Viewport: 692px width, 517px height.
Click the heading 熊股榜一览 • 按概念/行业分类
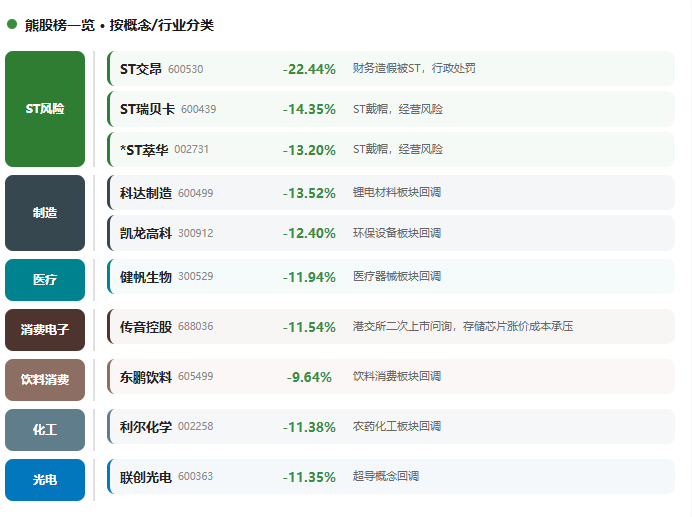(x=119, y=25)
